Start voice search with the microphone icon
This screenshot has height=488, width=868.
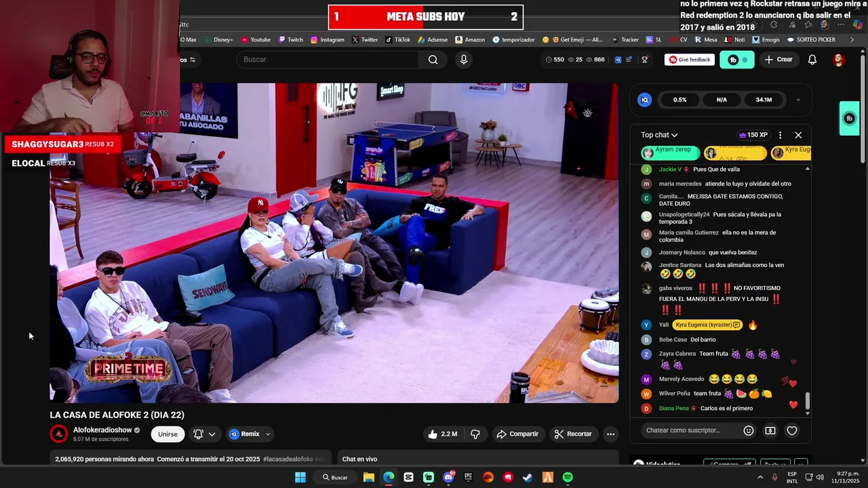pyautogui.click(x=464, y=60)
